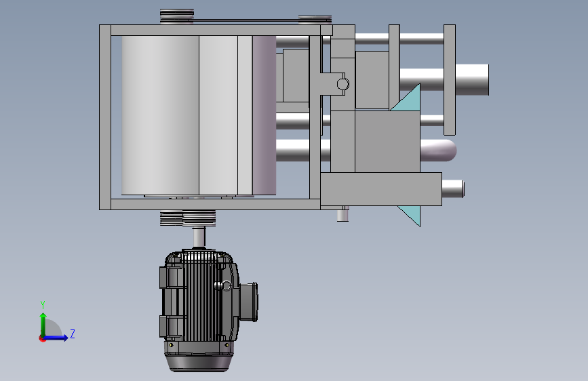
Task: Select the thick shaft stub at far right
Action: coord(472,79)
